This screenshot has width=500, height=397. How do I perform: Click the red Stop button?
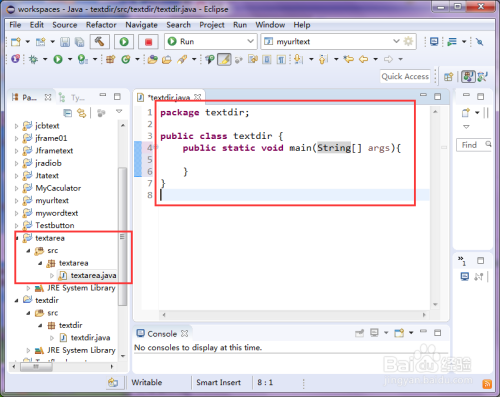[x=148, y=42]
